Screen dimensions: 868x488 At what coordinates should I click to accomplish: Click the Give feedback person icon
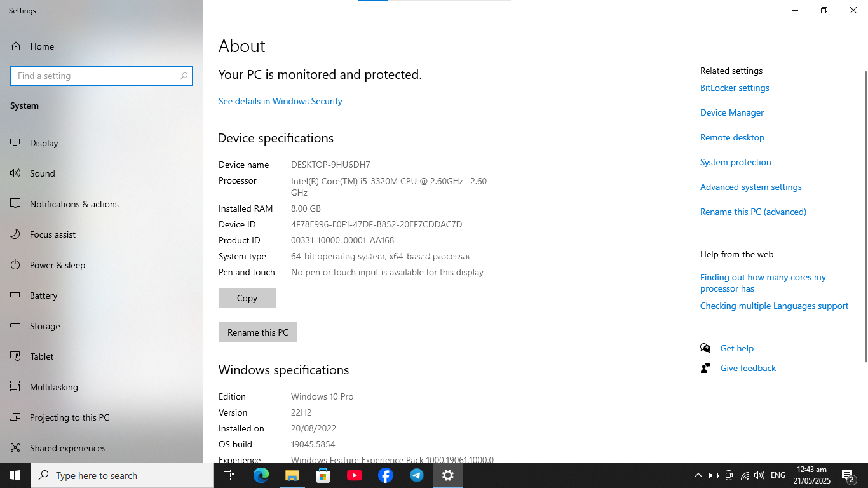click(705, 368)
